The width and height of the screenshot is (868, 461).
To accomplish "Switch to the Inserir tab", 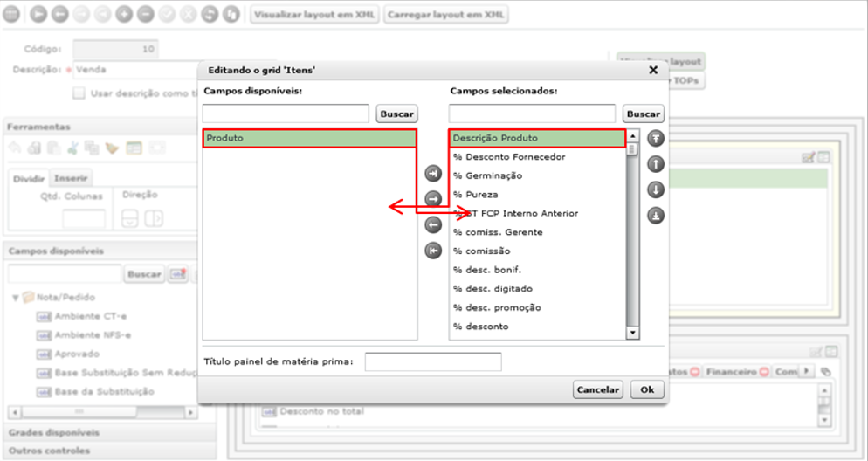I will pyautogui.click(x=71, y=178).
